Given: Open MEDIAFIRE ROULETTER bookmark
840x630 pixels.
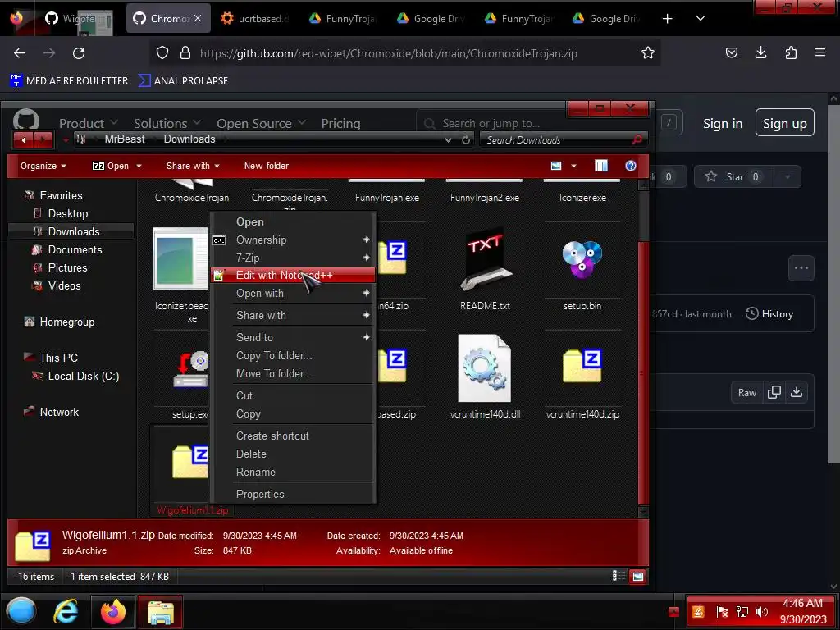Looking at the screenshot, I should [x=69, y=81].
